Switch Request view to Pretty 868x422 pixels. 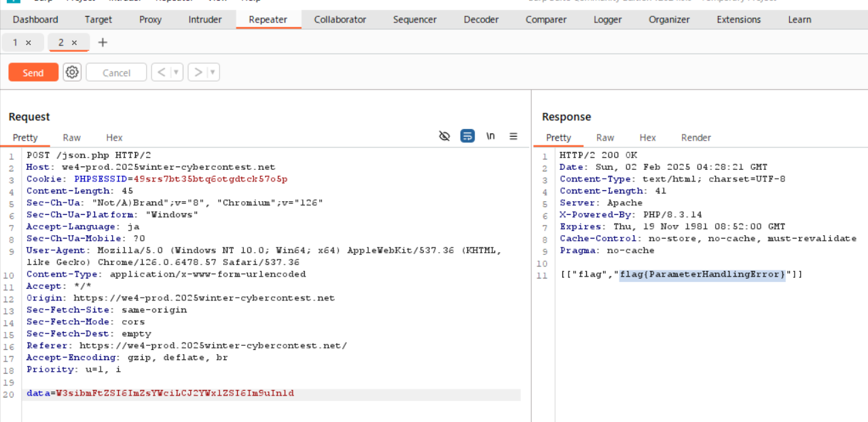pyautogui.click(x=25, y=137)
